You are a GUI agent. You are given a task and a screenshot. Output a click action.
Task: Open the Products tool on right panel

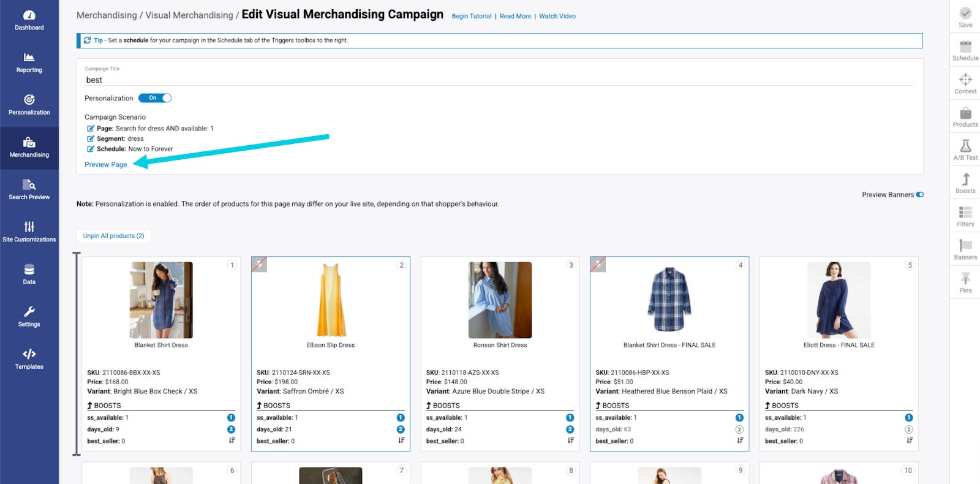pyautogui.click(x=965, y=116)
